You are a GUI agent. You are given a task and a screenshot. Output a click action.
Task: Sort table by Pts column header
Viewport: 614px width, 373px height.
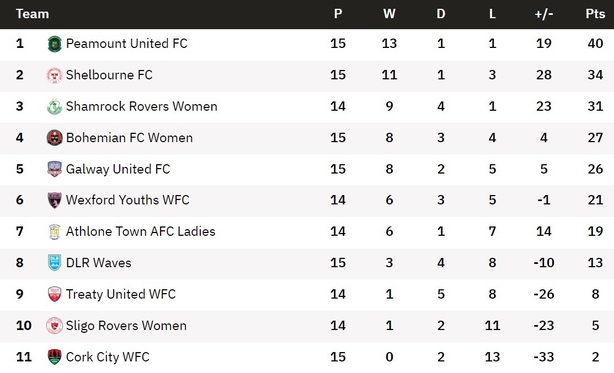tap(595, 14)
